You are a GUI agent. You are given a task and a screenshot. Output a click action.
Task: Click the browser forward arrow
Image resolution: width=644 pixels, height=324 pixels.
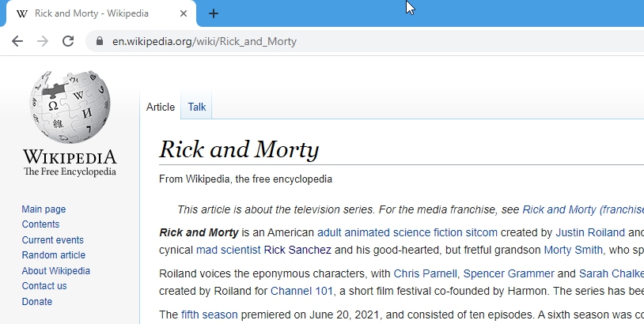tap(43, 41)
